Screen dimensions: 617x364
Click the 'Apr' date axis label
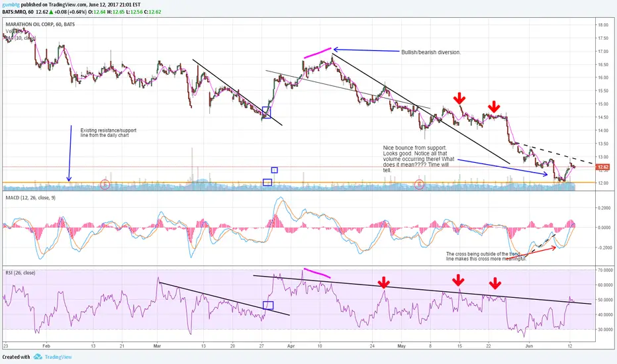[x=291, y=346]
